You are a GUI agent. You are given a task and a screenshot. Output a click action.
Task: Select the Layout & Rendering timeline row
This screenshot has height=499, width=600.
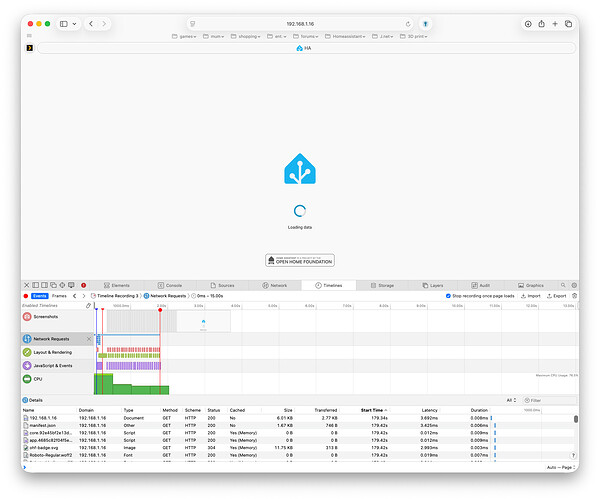[x=57, y=352]
